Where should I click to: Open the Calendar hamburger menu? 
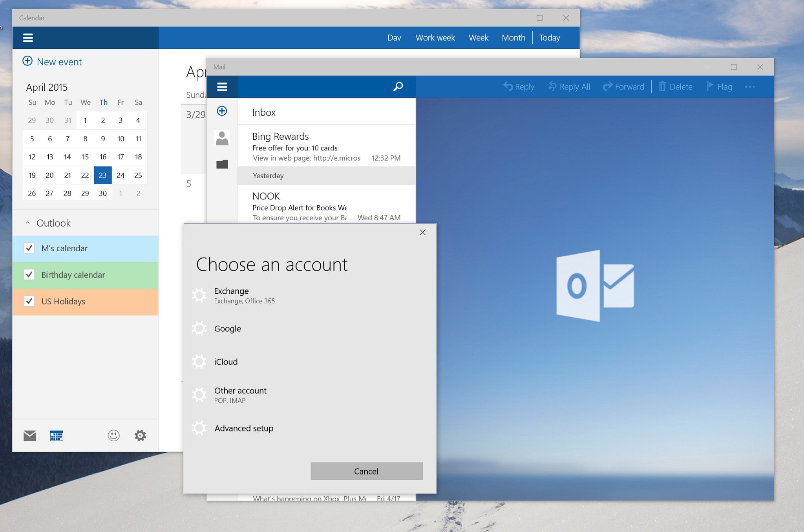click(28, 38)
